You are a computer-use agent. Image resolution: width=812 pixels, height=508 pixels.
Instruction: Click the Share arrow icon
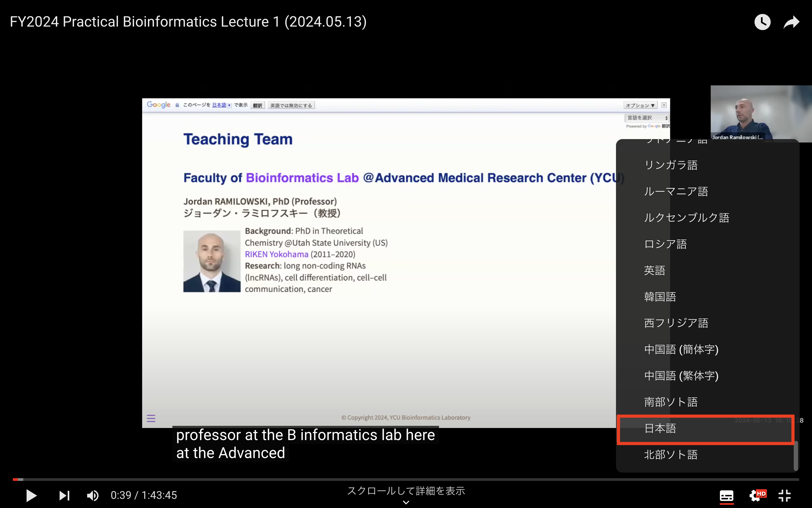pos(791,22)
